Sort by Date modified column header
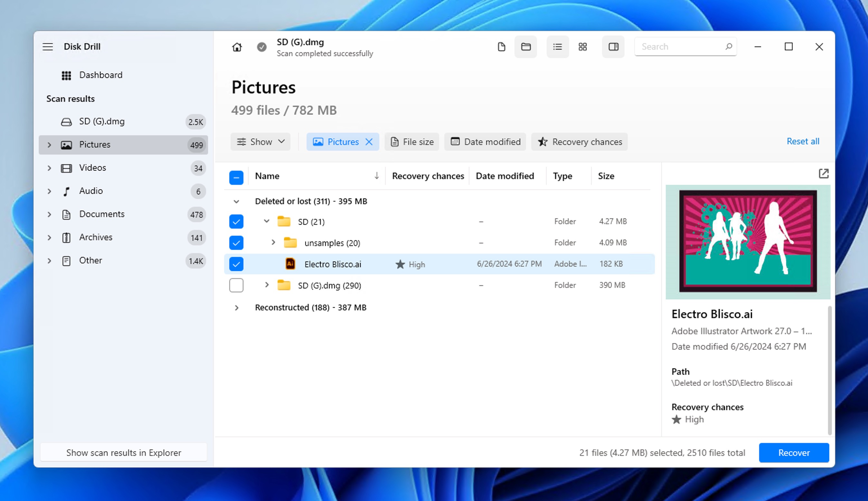The width and height of the screenshot is (868, 501). (505, 176)
